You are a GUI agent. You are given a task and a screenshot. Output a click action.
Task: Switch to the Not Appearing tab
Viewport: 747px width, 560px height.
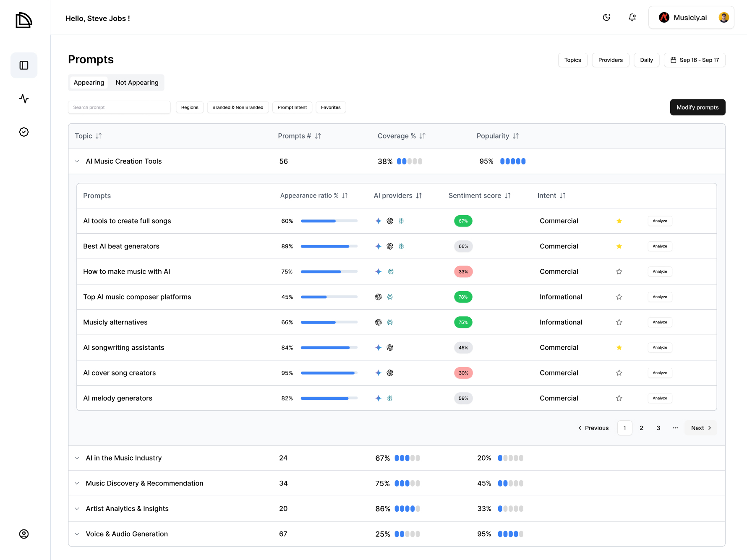pyautogui.click(x=137, y=83)
